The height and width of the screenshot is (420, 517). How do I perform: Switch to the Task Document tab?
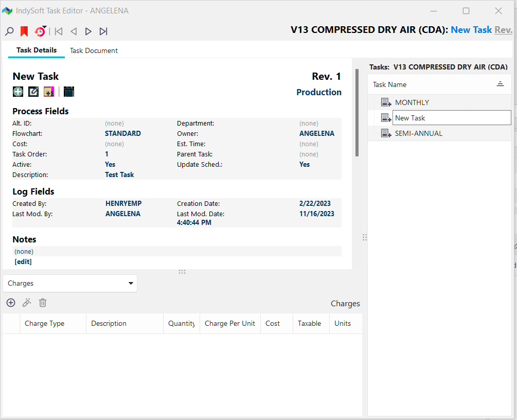coord(94,50)
